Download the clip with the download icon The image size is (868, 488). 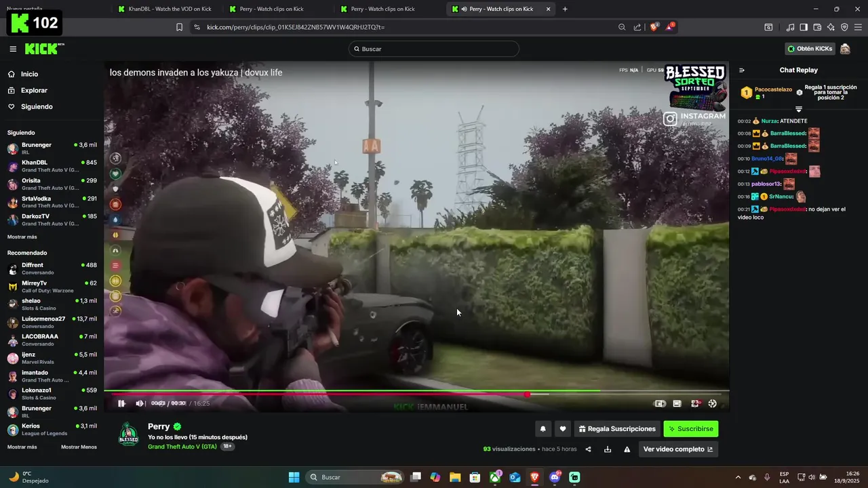tap(608, 449)
